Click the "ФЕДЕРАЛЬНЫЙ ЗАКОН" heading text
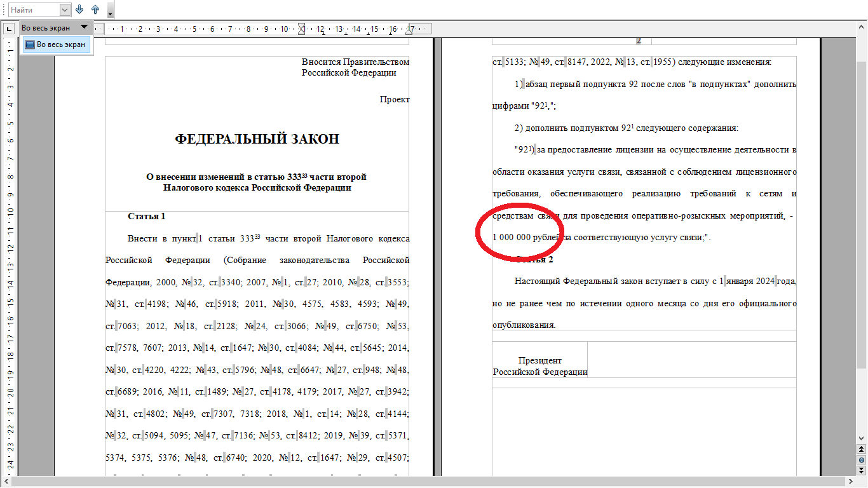The height and width of the screenshot is (488, 868). pyautogui.click(x=257, y=139)
